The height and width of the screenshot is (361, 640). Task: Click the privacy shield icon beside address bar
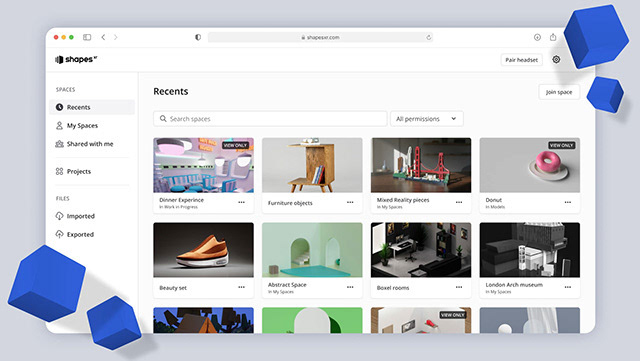(x=198, y=37)
